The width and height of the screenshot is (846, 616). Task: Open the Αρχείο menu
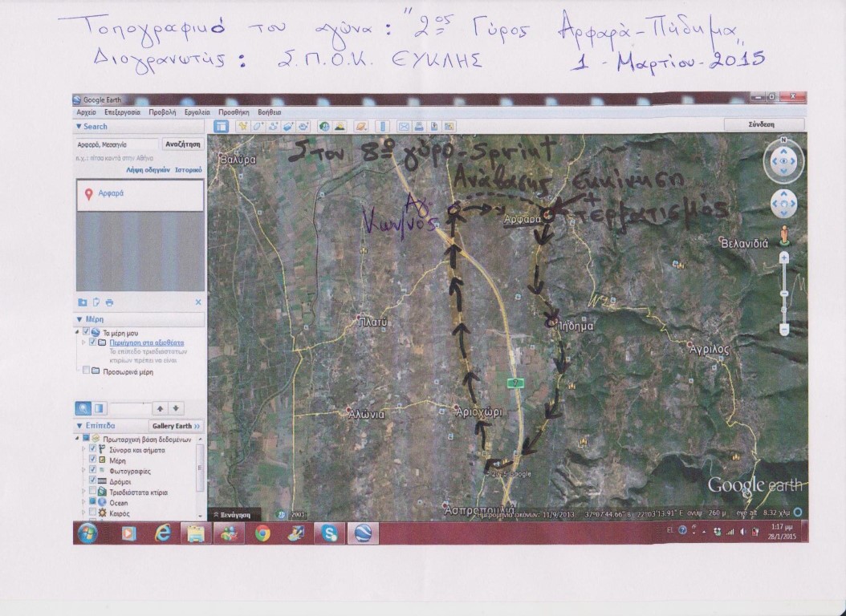coord(87,112)
